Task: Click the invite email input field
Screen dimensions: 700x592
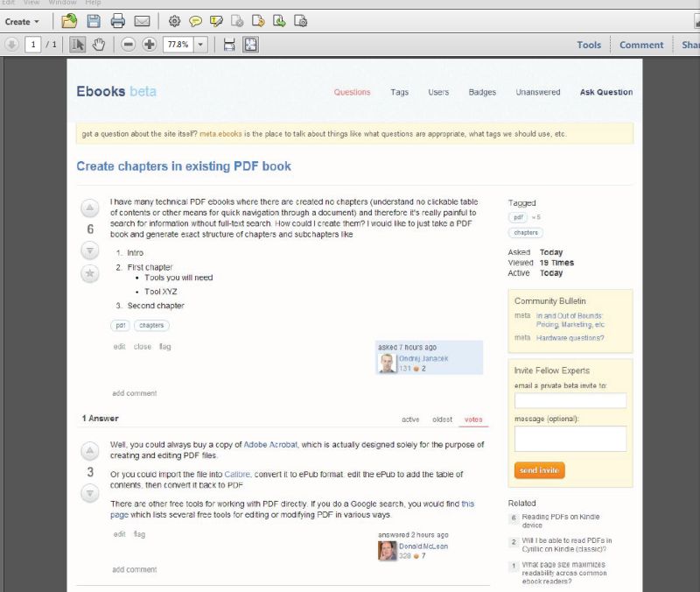Action: [x=570, y=400]
